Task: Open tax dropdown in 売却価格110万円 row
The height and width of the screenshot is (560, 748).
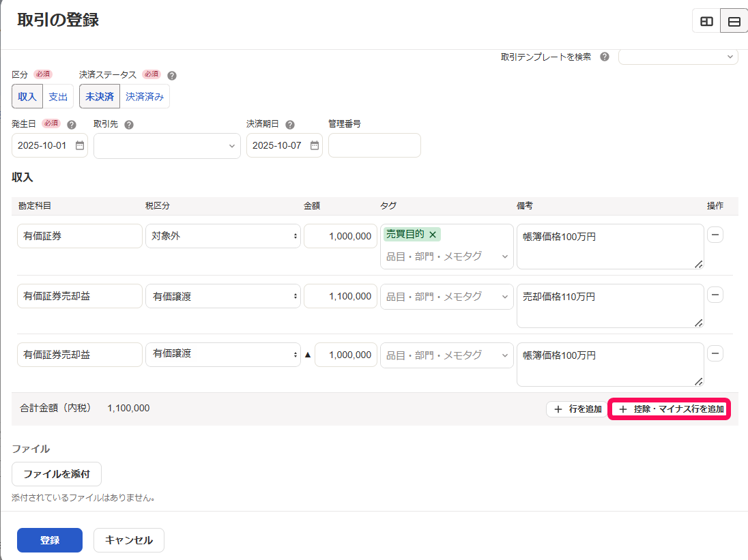Action: (x=222, y=296)
